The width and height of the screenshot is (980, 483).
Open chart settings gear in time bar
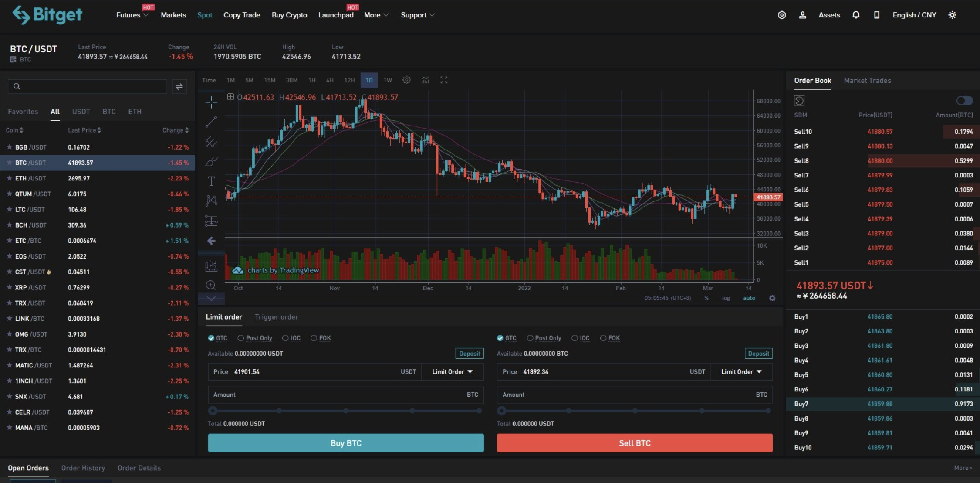point(406,80)
